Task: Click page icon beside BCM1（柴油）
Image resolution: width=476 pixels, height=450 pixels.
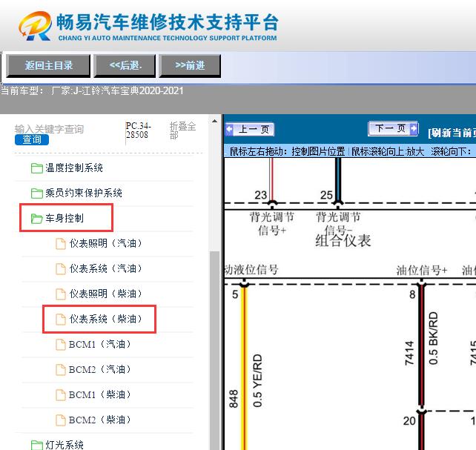Action: point(61,395)
